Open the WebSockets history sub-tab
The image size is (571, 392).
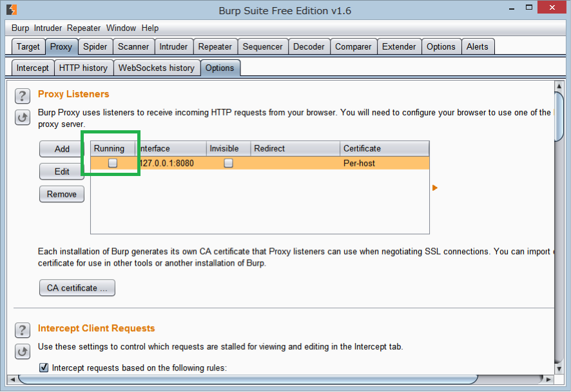click(157, 68)
